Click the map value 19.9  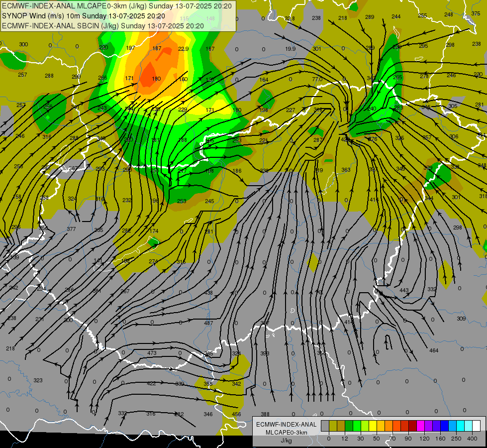(x=290, y=49)
